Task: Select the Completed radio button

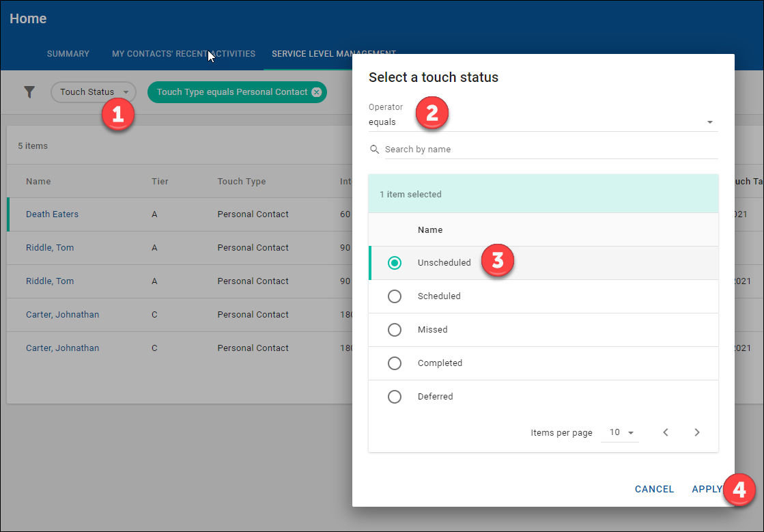Action: point(394,363)
